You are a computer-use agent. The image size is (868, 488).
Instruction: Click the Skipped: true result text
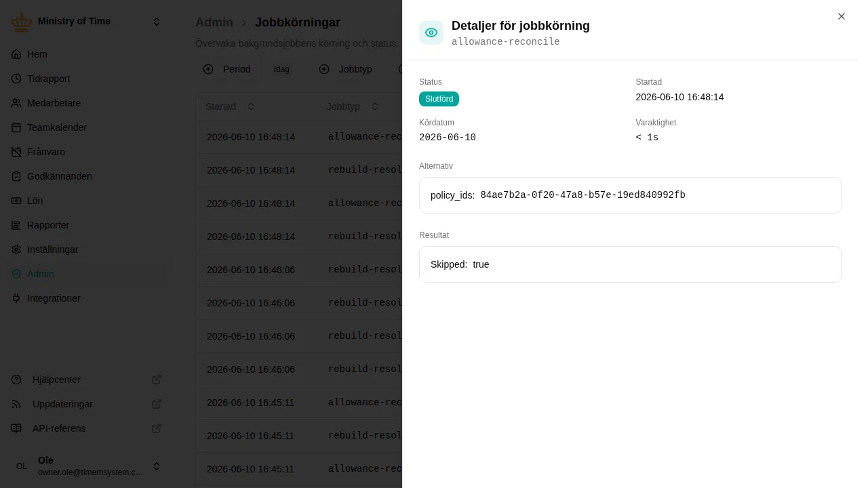coord(460,264)
